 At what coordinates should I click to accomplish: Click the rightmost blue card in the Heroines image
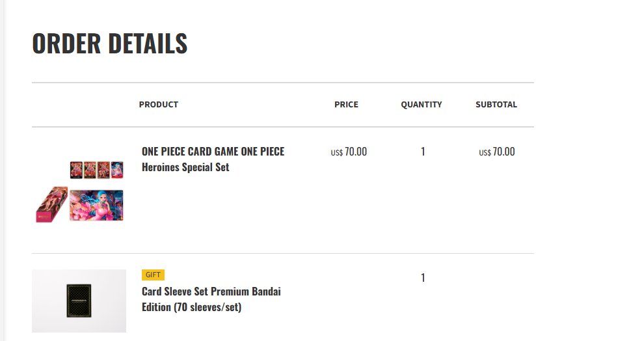(117, 170)
